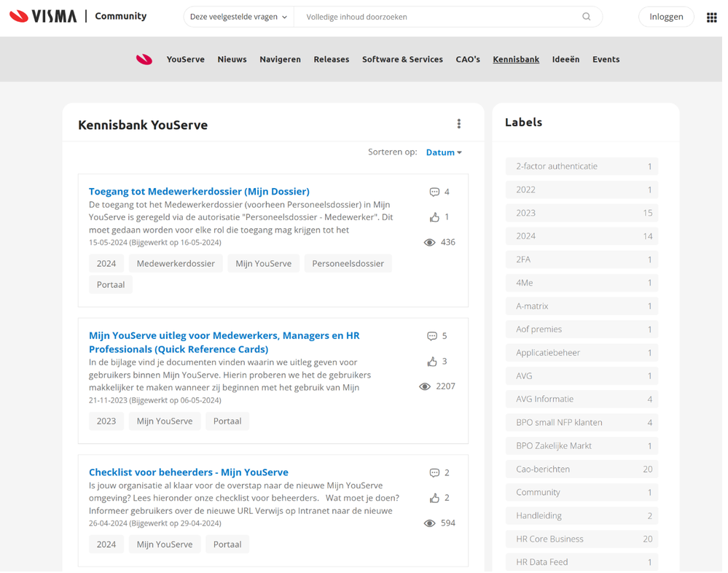Click 2024 tag on Checklist voor beheerders
The width and height of the screenshot is (728, 573).
(x=106, y=545)
